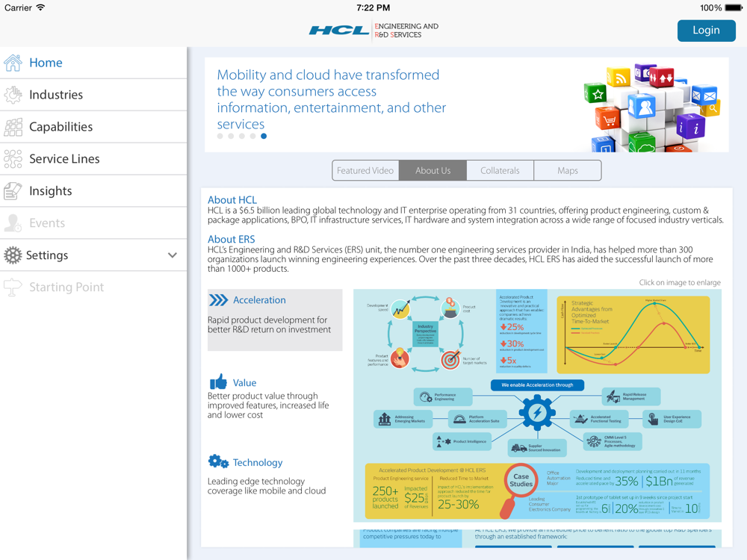Screen dimensions: 747x560
Task: Switch to the Collaterals tab
Action: pyautogui.click(x=500, y=170)
